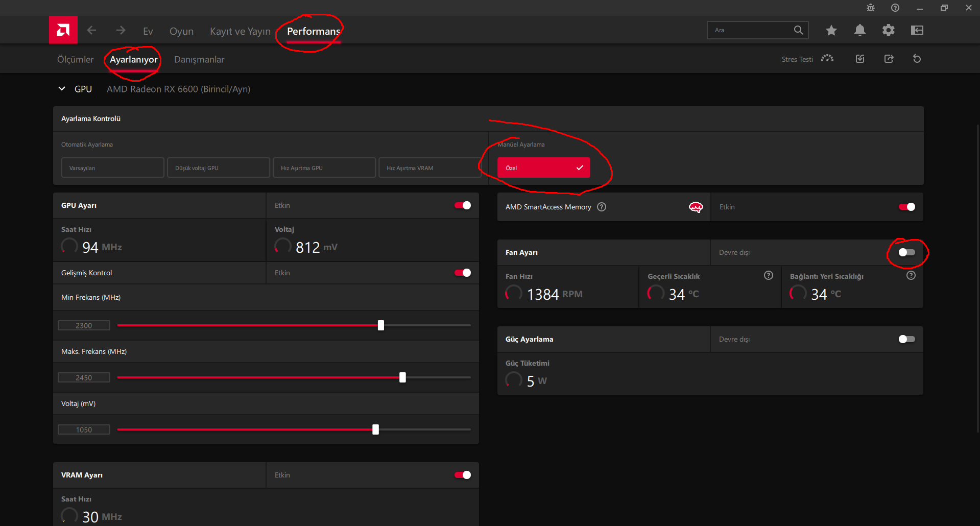Select Hız Aşırtma GPU preset
The width and height of the screenshot is (980, 526).
pos(324,168)
